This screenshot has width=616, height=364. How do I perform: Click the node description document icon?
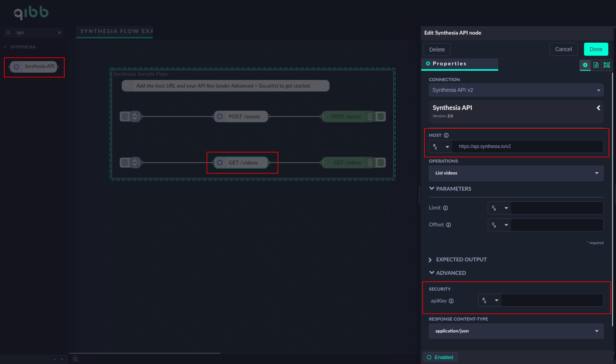click(x=596, y=65)
